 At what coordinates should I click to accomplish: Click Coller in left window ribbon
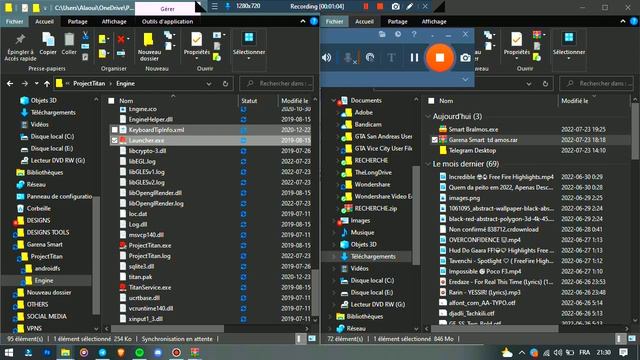(69, 43)
